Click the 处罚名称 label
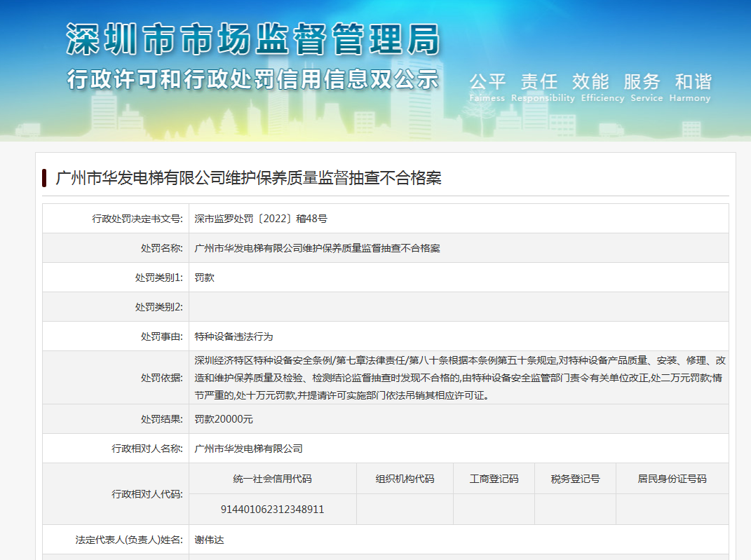 tap(162, 248)
